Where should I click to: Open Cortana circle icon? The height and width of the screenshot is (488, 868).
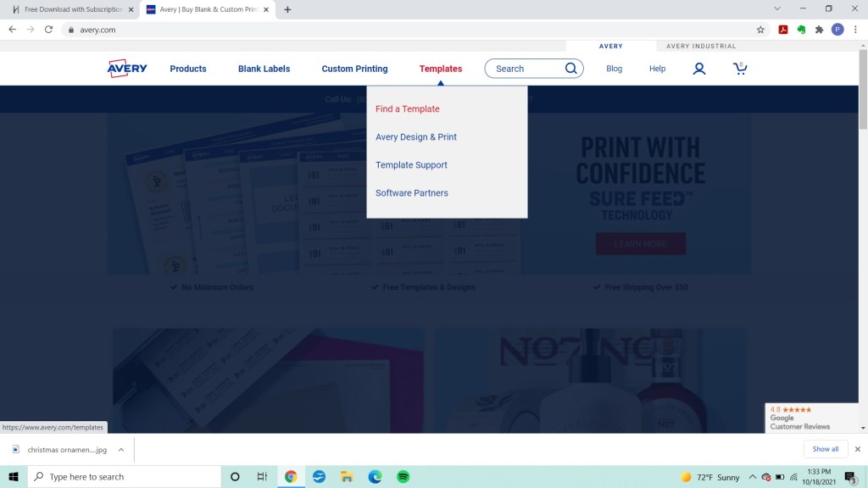pyautogui.click(x=235, y=476)
